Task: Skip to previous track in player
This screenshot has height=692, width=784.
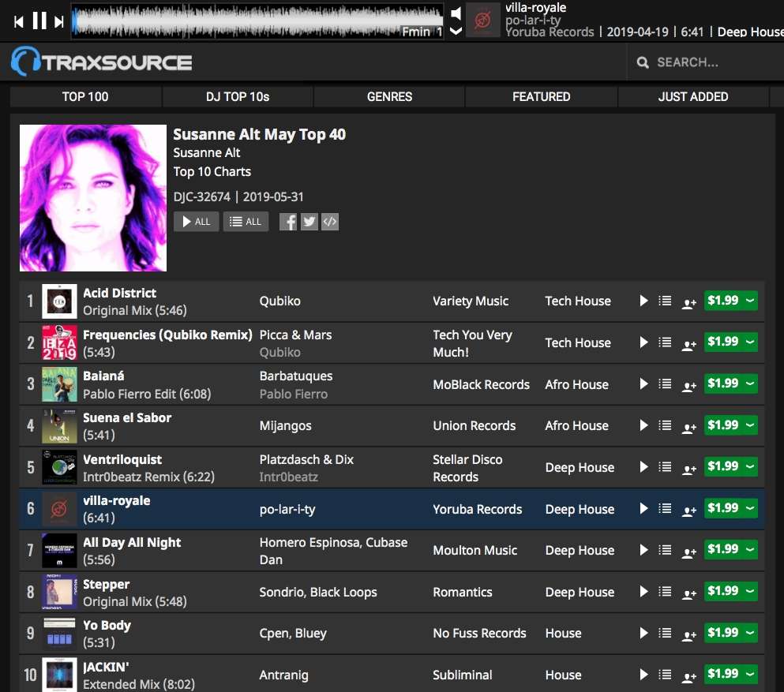Action: click(x=18, y=21)
